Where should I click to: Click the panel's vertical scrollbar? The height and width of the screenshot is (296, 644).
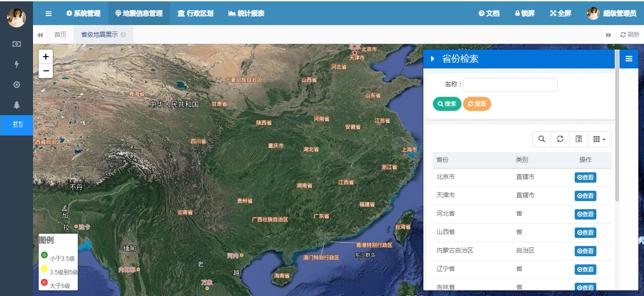(x=617, y=125)
